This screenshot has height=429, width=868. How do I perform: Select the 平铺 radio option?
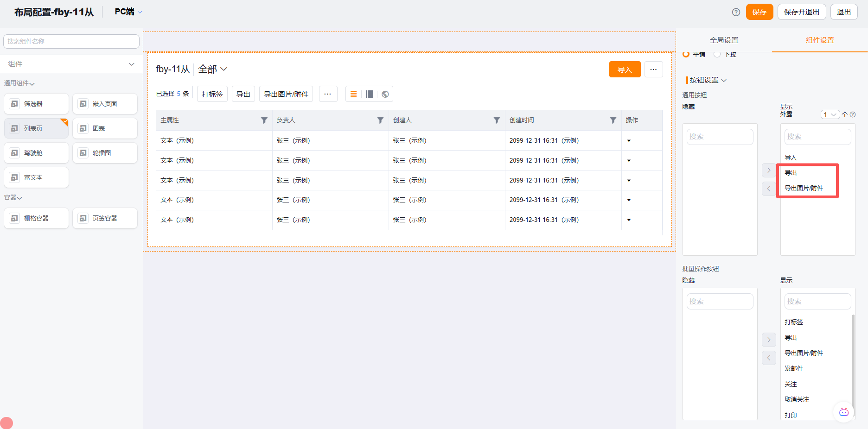[686, 54]
